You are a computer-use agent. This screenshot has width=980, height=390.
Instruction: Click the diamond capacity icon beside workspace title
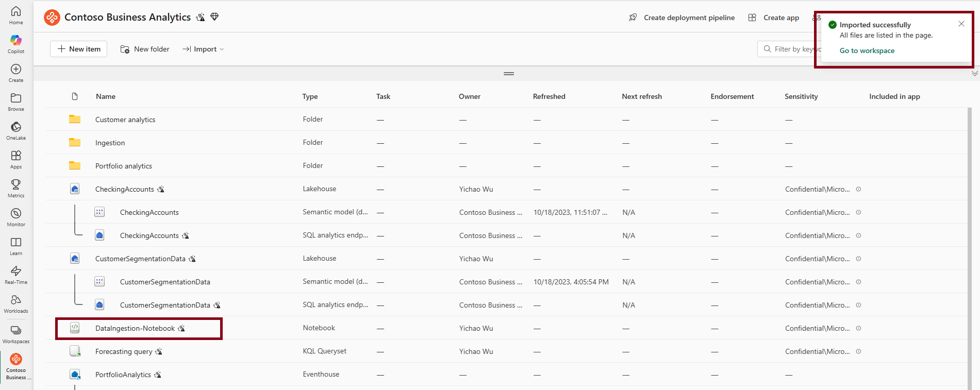coord(214,17)
